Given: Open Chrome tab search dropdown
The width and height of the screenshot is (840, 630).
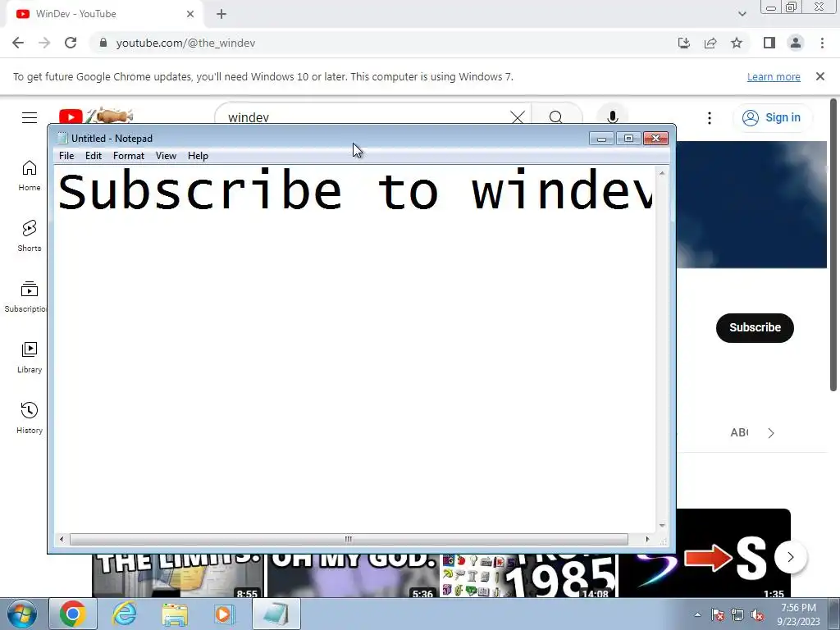Looking at the screenshot, I should [x=742, y=14].
